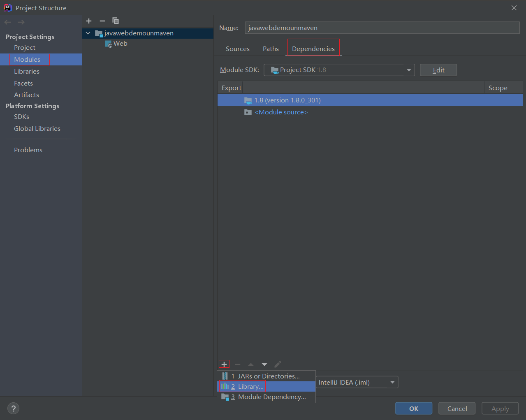The width and height of the screenshot is (526, 420).
Task: Select Module Dependency... from popup
Action: (x=271, y=397)
